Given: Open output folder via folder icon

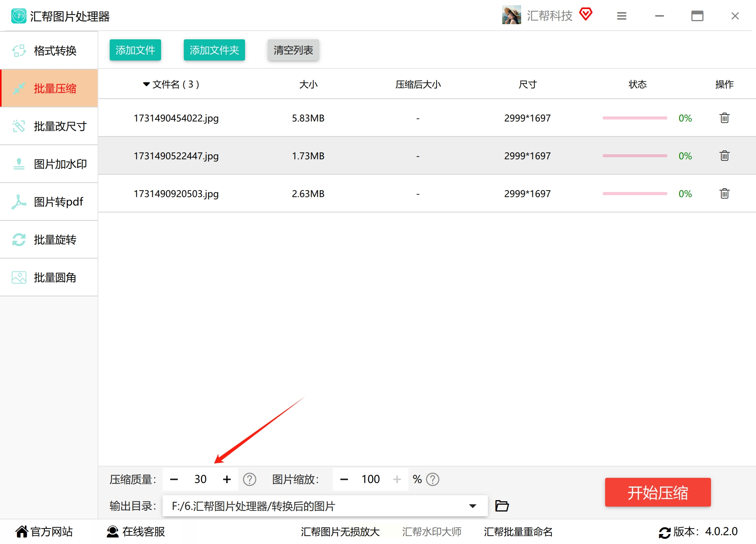Looking at the screenshot, I should click(502, 506).
